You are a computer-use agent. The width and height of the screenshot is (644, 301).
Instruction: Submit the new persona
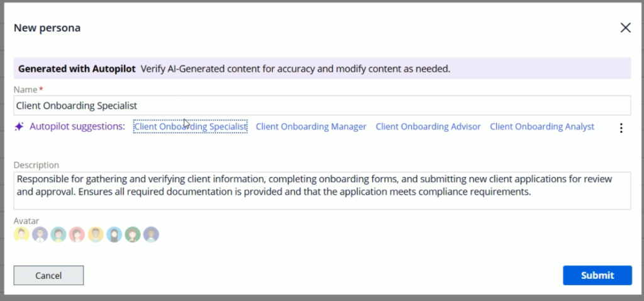[597, 275]
